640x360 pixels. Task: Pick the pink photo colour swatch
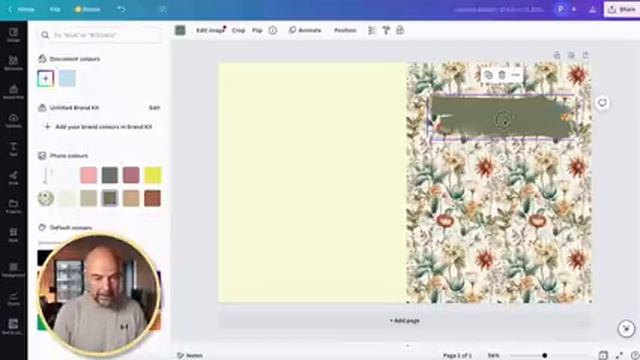89,175
